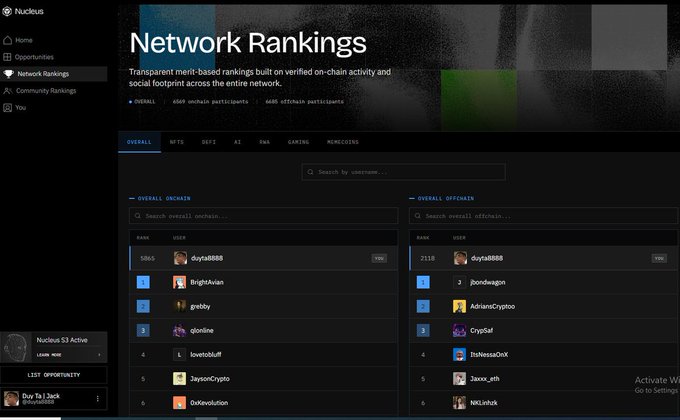
Task: Click ItsNessaOnX's avatar
Action: tap(459, 354)
